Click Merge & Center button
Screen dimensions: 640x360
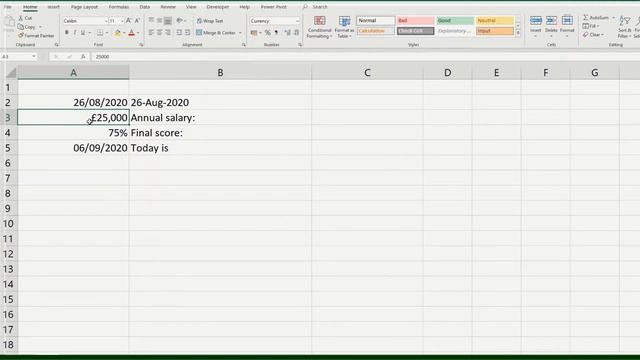tap(216, 33)
